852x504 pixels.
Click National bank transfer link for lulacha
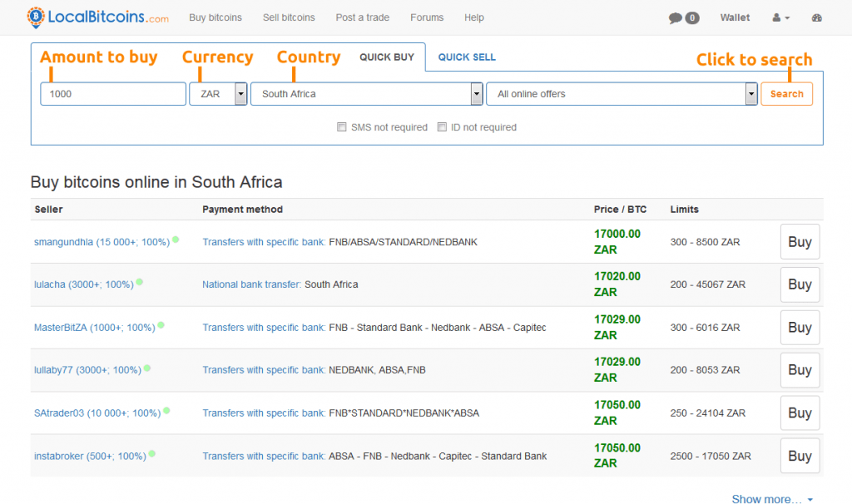point(251,284)
